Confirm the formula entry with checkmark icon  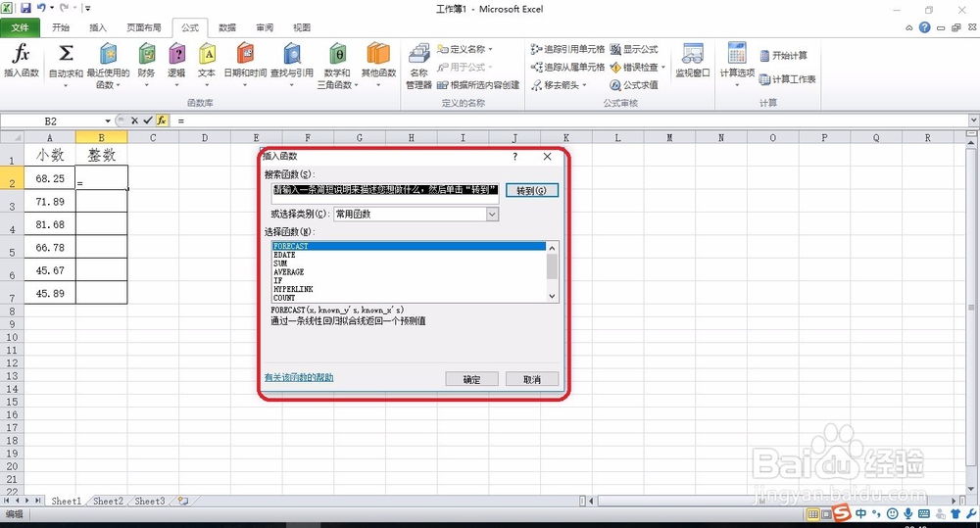click(x=148, y=120)
